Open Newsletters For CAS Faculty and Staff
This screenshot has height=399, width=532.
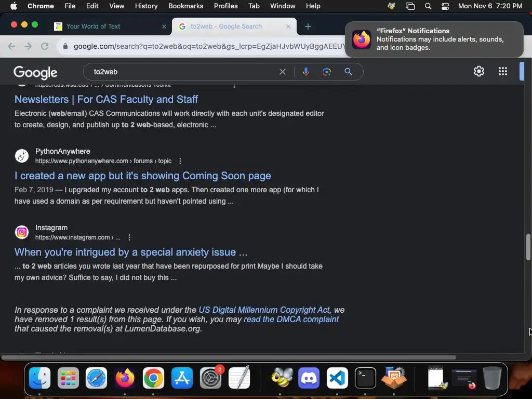click(x=106, y=99)
